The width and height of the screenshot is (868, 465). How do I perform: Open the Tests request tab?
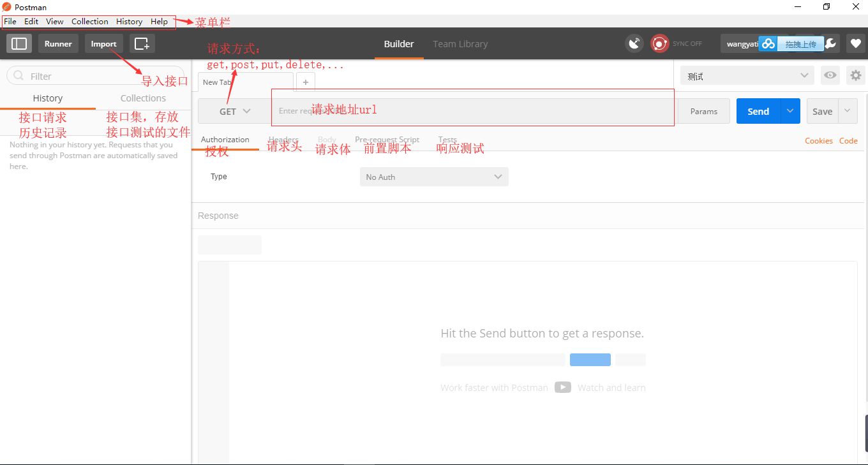[x=447, y=139]
